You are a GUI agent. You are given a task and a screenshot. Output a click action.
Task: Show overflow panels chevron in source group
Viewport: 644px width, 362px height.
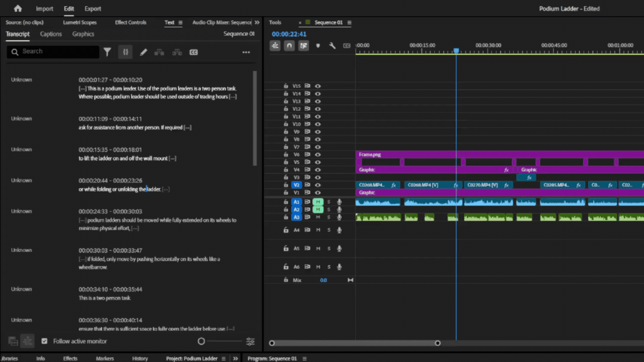pyautogui.click(x=257, y=22)
